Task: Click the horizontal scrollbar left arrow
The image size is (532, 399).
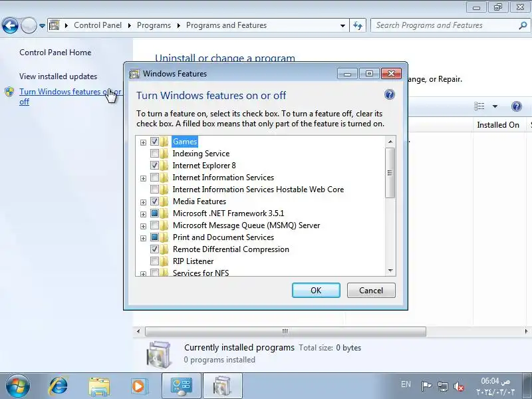Action: [x=138, y=331]
